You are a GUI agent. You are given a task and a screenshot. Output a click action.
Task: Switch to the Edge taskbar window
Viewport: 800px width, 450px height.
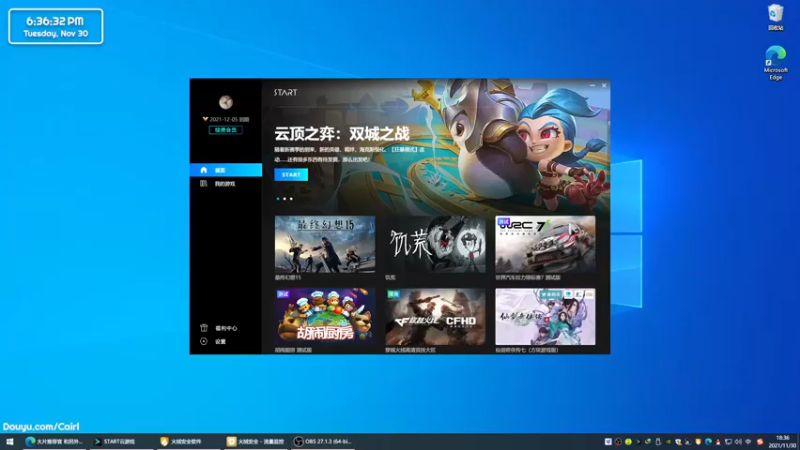[54, 441]
